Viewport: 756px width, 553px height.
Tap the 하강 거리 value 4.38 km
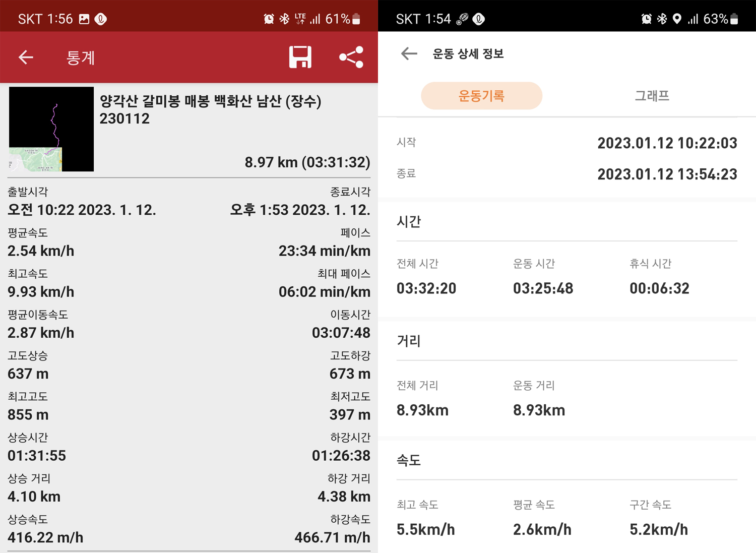click(344, 497)
